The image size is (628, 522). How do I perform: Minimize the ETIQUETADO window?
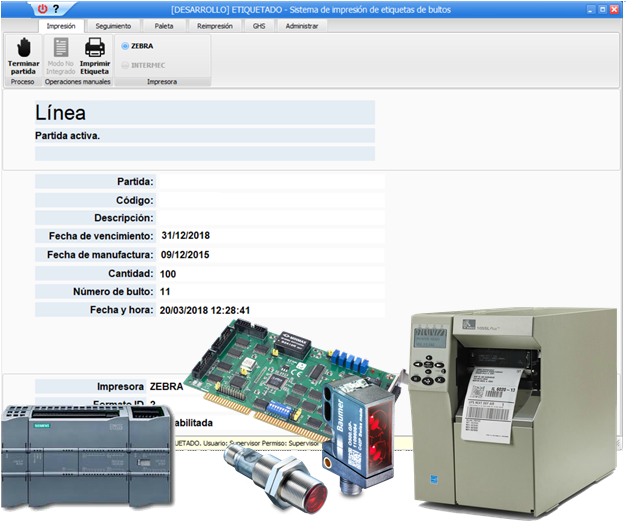pos(591,10)
